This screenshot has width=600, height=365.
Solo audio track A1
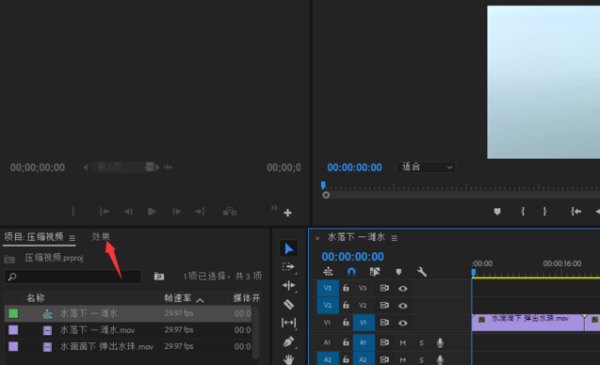pyautogui.click(x=421, y=343)
